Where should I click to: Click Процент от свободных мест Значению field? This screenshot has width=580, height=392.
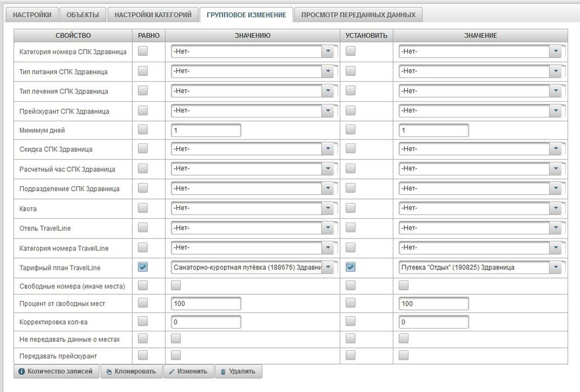tap(206, 304)
